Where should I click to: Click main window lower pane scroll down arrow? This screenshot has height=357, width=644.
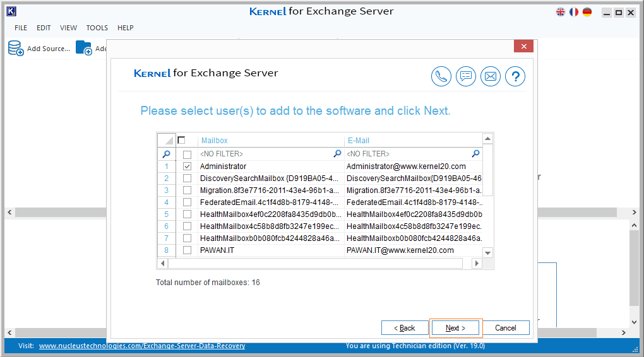click(x=634, y=322)
